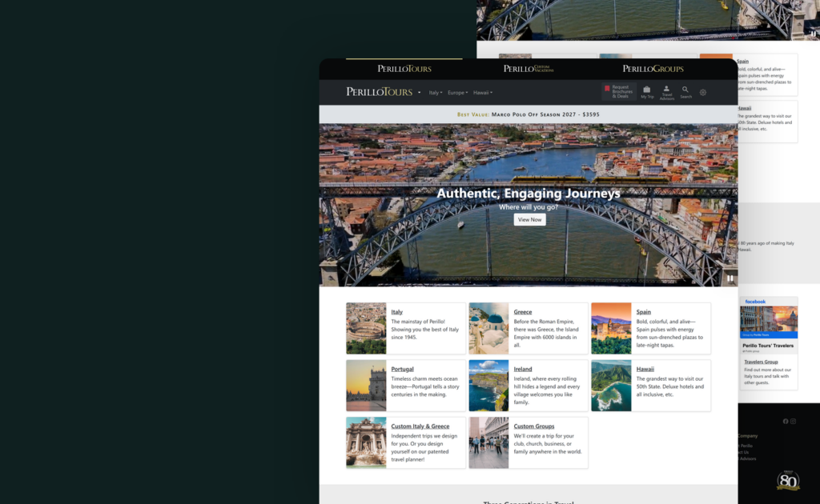
Task: Click the Hawaii coastline thumbnail
Action: [611, 386]
